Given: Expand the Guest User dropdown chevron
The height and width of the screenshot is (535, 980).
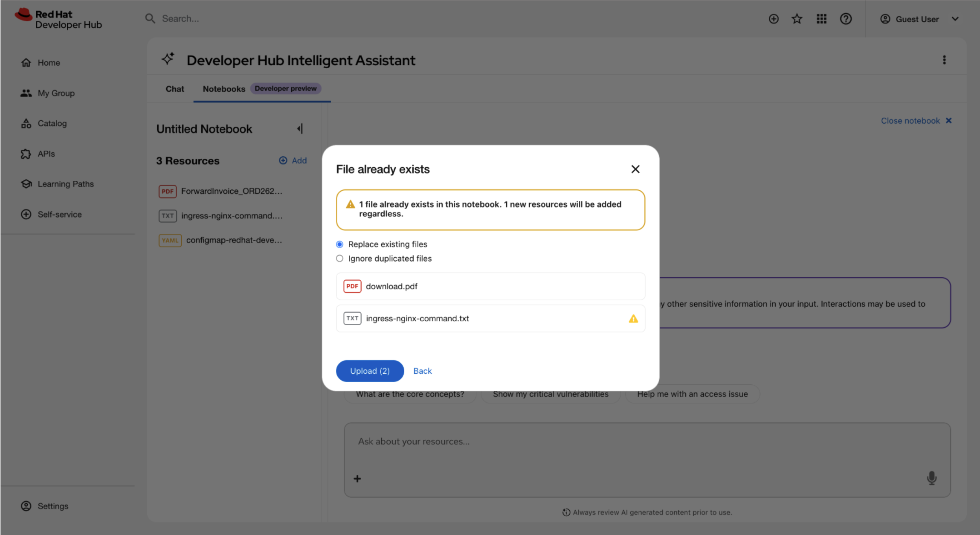Looking at the screenshot, I should (955, 19).
